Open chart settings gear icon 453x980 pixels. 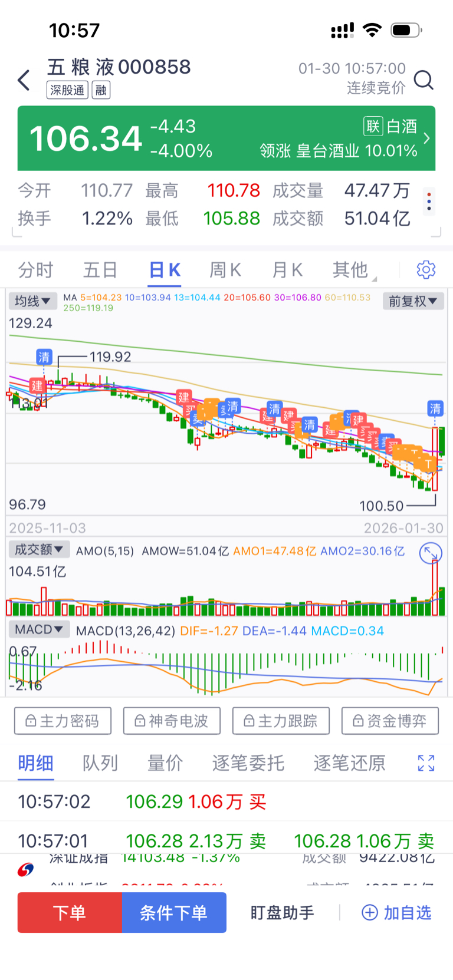coord(426,270)
